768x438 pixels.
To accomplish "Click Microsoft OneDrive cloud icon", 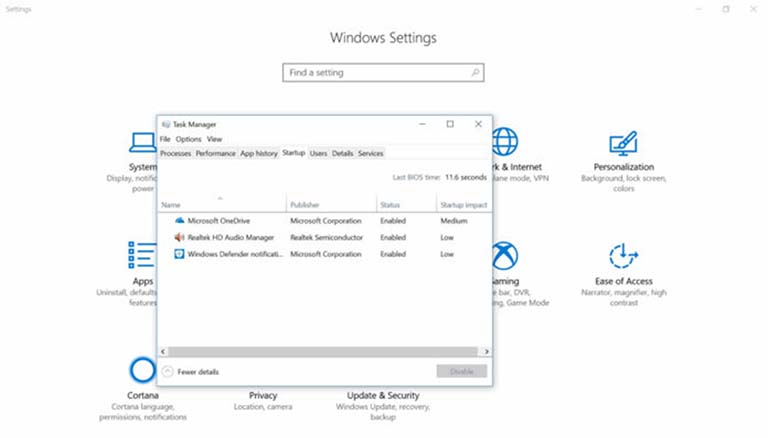I will pyautogui.click(x=179, y=220).
